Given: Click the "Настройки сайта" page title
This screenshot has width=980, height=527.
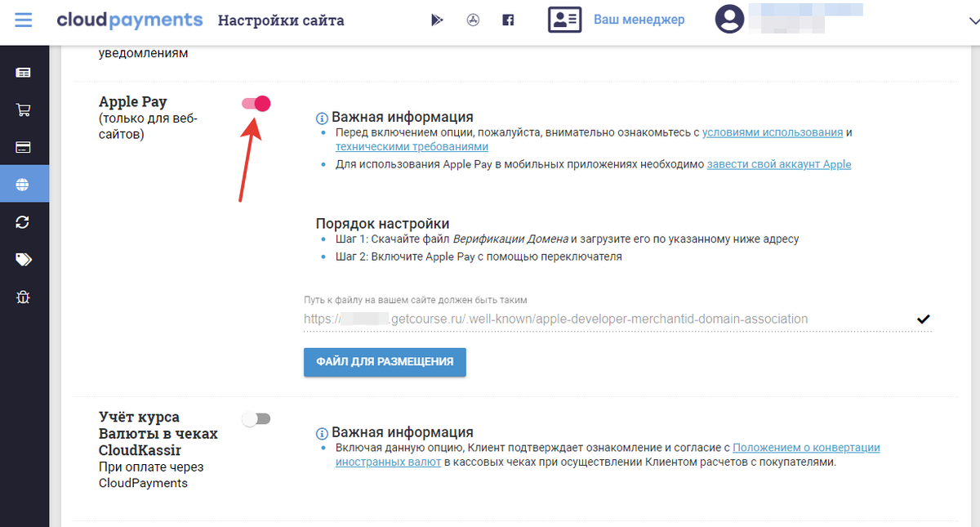Looking at the screenshot, I should (x=281, y=20).
